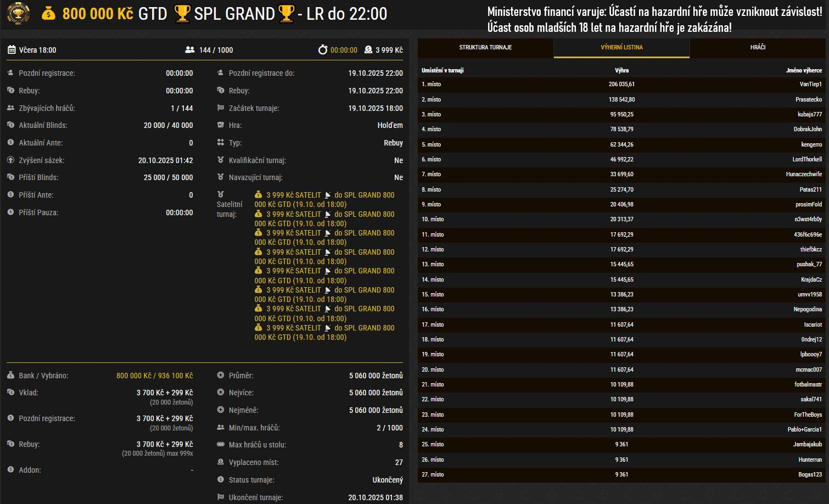Click the Umístění v turnaji column header

[442, 70]
